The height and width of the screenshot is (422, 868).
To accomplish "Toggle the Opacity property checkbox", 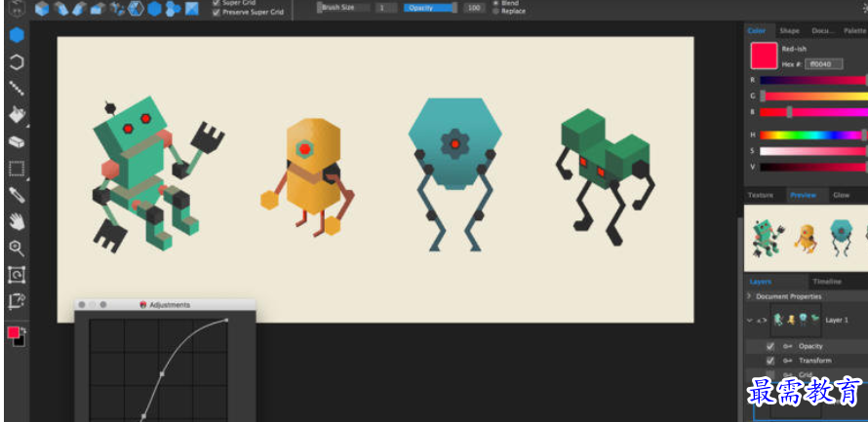I will point(770,346).
